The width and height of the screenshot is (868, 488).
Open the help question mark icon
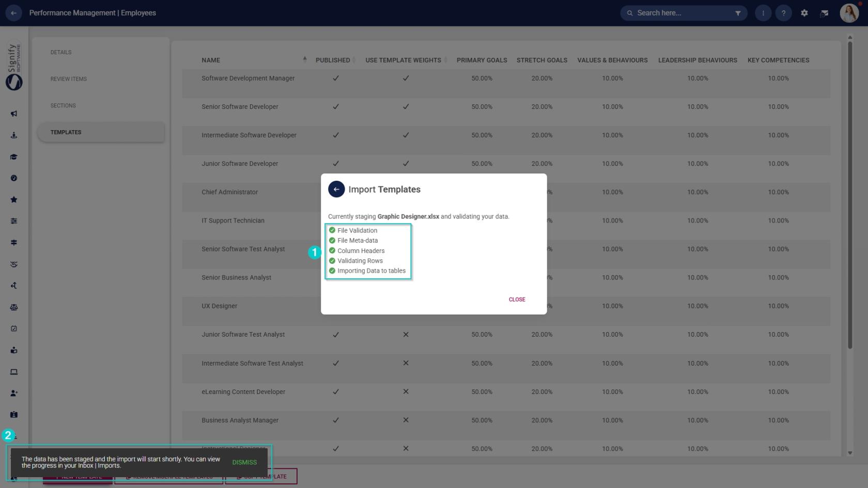(x=783, y=13)
